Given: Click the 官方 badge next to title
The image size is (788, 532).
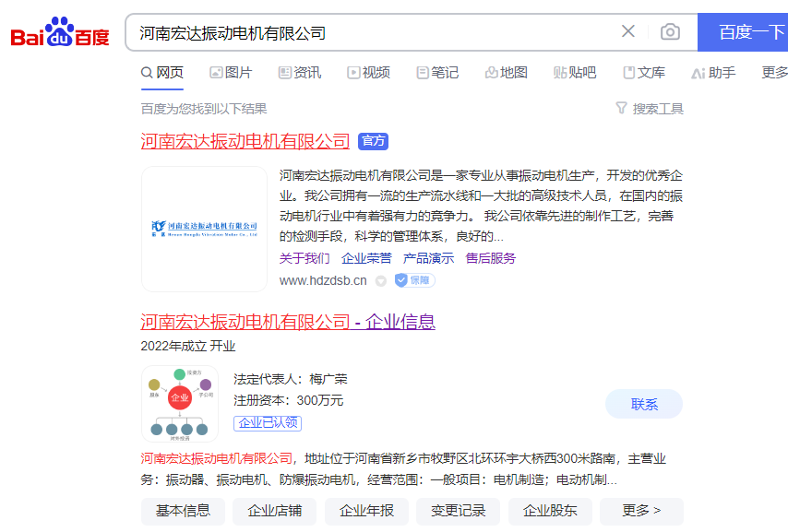Looking at the screenshot, I should tap(374, 141).
